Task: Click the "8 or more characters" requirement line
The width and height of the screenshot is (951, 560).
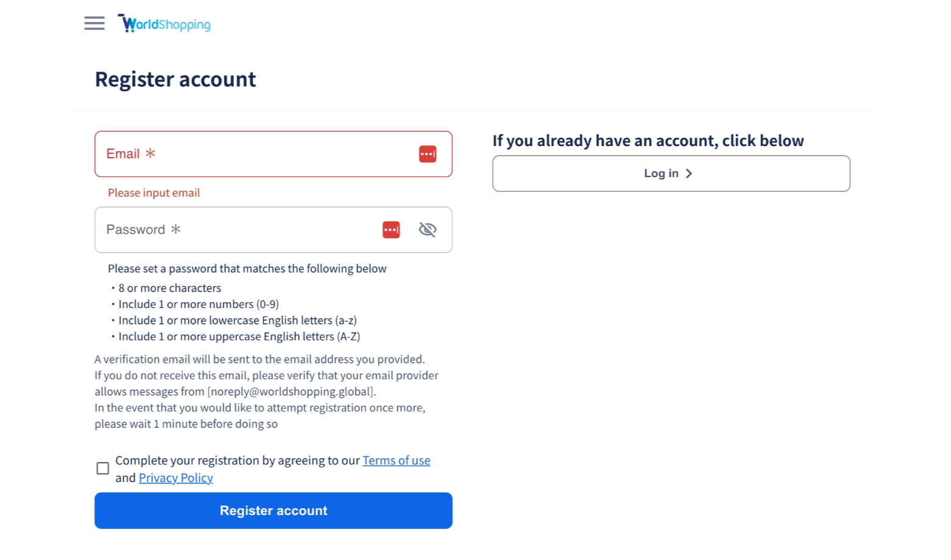Action: pyautogui.click(x=169, y=288)
